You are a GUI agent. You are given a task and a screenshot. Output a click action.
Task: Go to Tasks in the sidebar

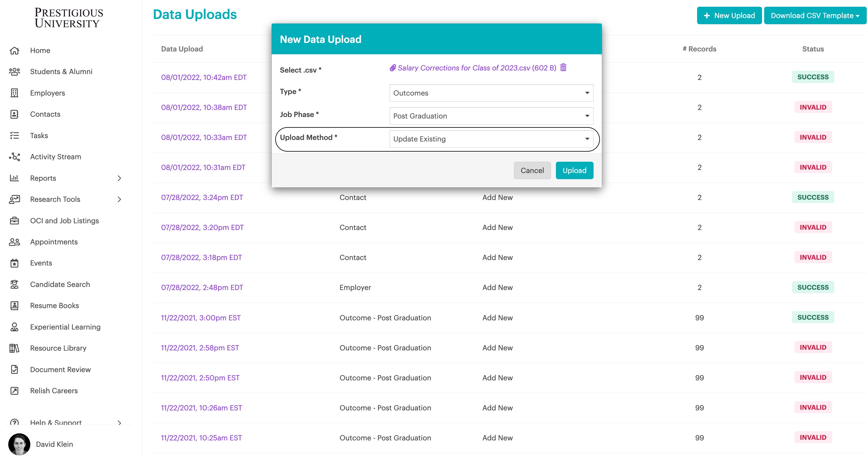point(39,135)
